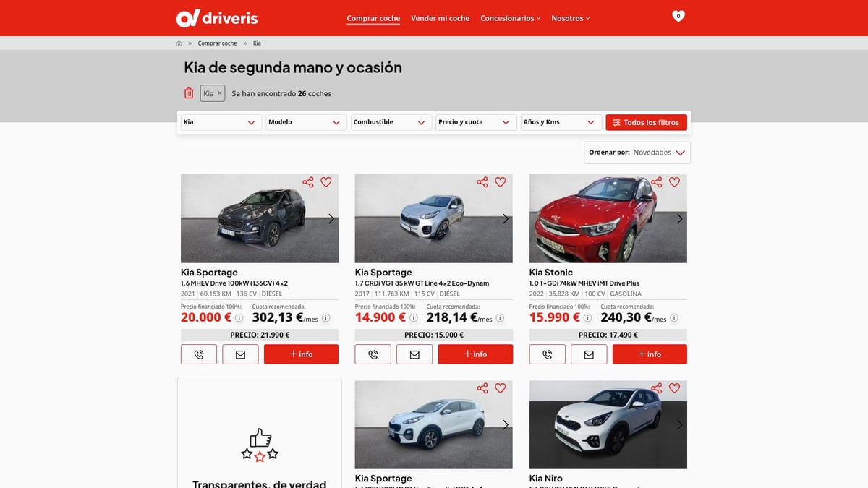The height and width of the screenshot is (488, 868).
Task: Remove the Kia filter tag
Action: point(220,93)
